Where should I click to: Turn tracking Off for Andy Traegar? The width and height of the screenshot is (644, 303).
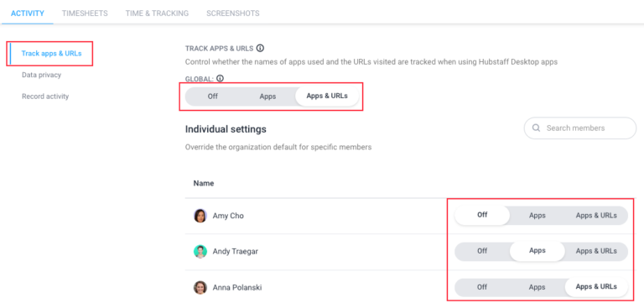[482, 251]
